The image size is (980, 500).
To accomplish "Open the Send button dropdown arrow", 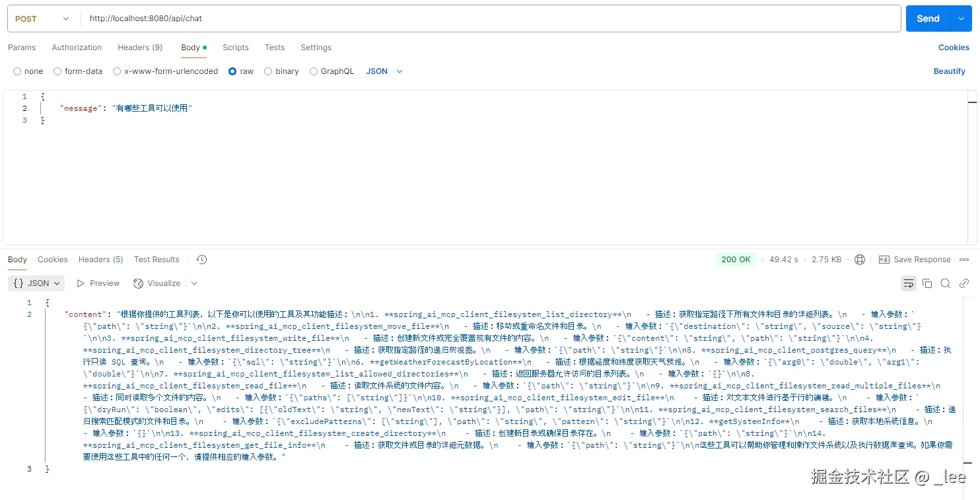I will (x=961, y=18).
